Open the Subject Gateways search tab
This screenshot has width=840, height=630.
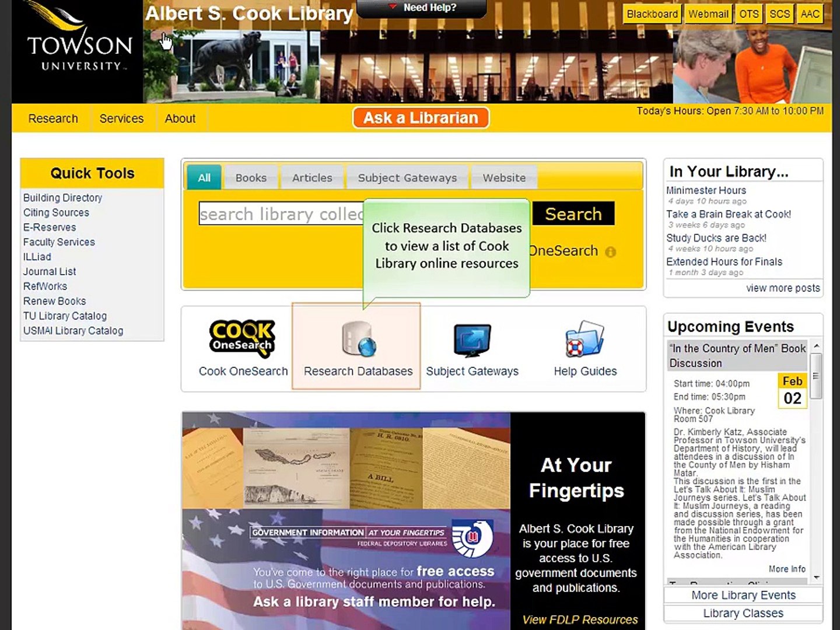click(407, 177)
